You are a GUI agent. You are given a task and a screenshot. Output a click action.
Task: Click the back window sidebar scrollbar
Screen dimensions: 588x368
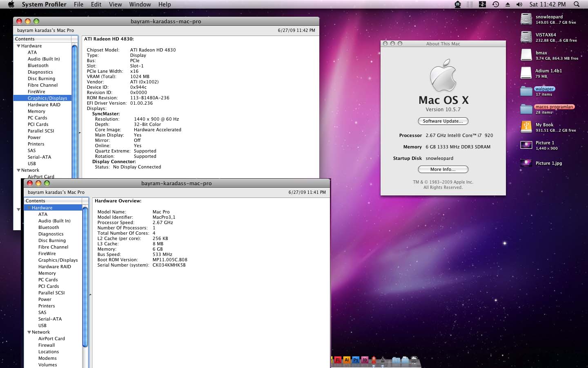[x=75, y=110]
